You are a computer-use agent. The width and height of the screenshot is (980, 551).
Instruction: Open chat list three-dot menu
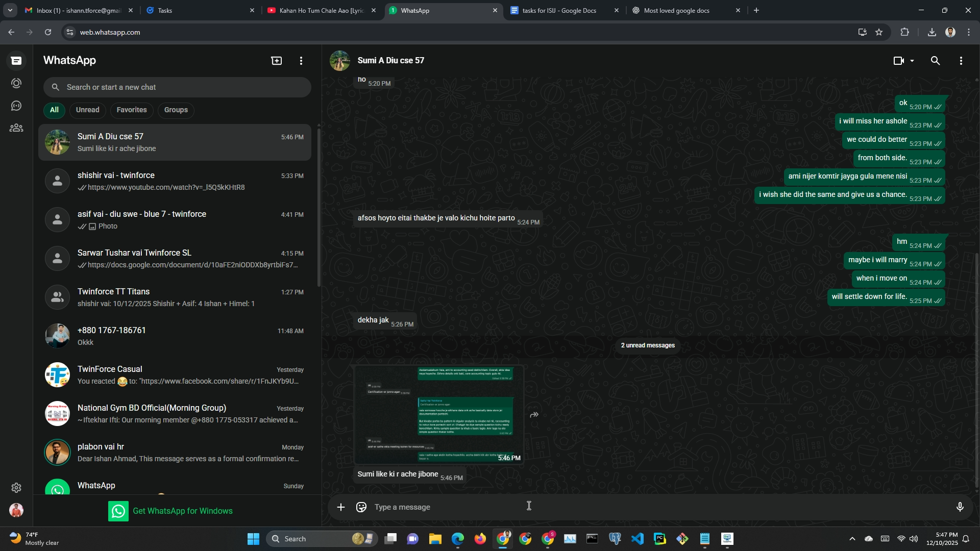click(301, 61)
